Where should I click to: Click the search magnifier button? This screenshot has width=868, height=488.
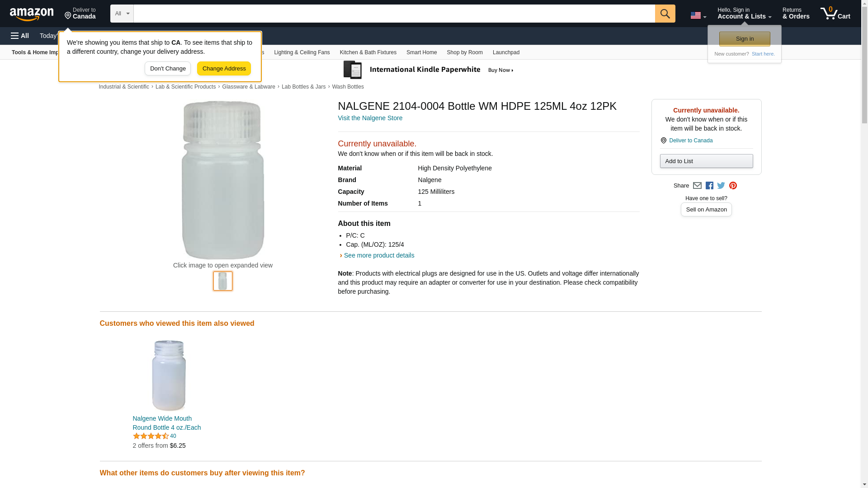[665, 14]
